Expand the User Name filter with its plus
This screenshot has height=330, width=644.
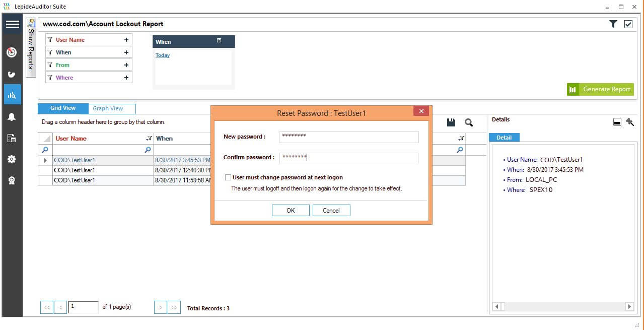click(x=126, y=40)
